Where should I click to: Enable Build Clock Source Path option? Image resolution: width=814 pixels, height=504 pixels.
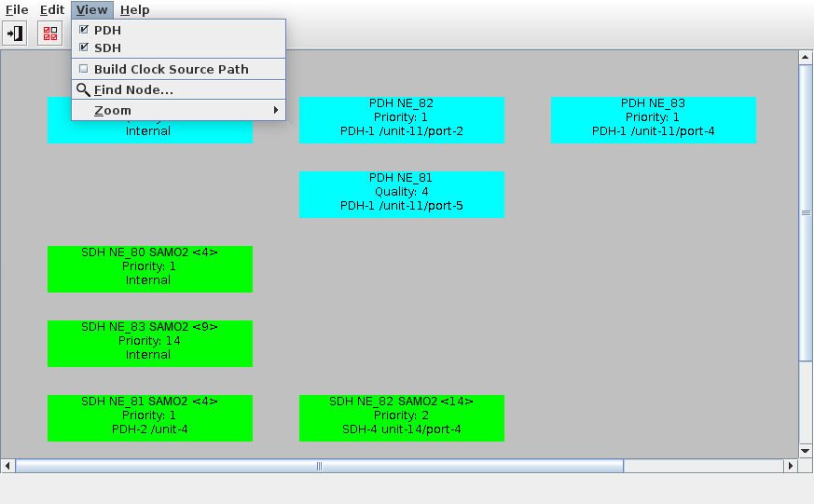click(84, 69)
